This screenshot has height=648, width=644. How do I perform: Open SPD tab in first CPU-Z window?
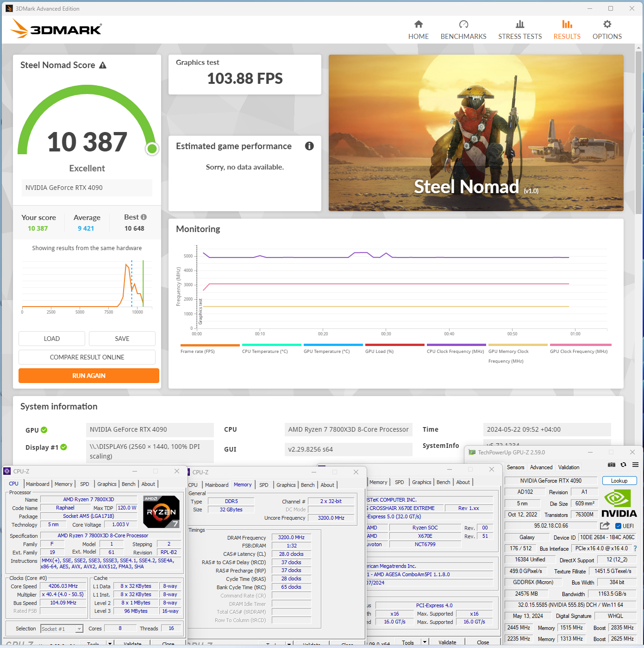click(84, 484)
